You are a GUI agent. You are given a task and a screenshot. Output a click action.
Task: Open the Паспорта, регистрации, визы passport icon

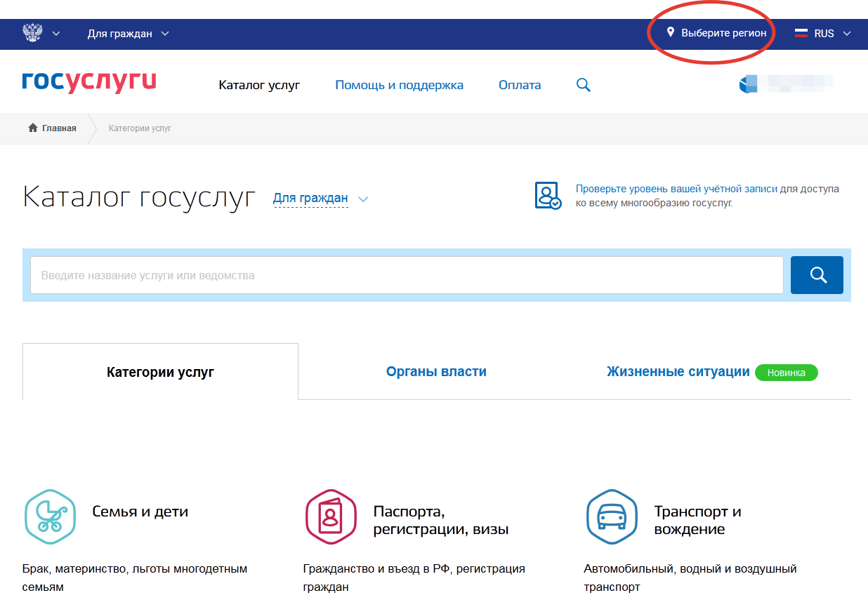(x=331, y=517)
